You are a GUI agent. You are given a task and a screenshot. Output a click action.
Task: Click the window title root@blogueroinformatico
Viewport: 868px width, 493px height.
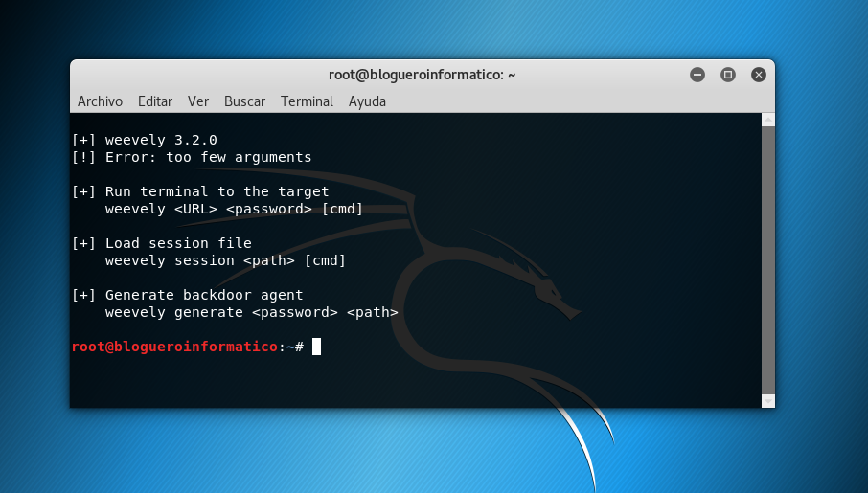point(422,75)
